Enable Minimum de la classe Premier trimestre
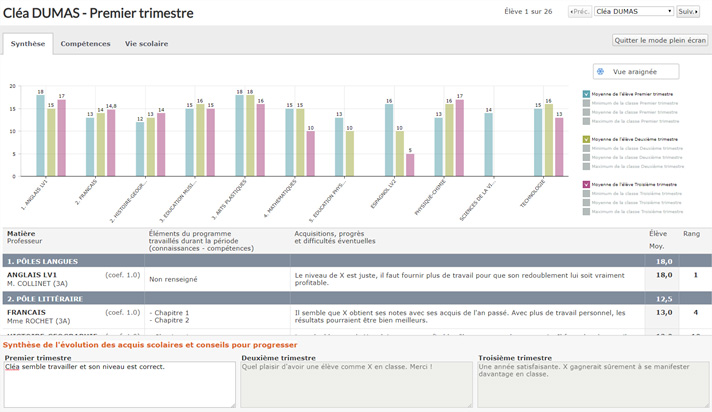 pos(586,103)
